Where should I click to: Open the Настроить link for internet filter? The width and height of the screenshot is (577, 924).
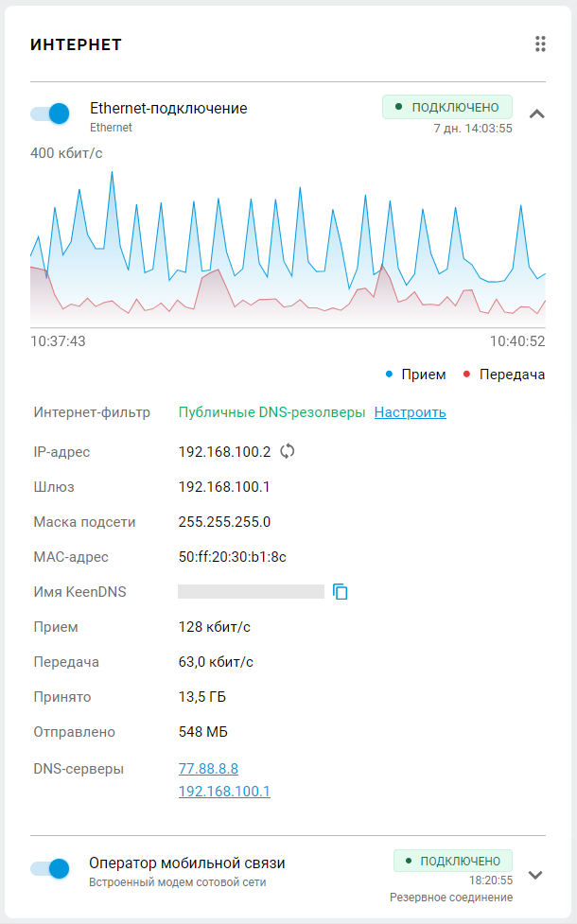410,412
